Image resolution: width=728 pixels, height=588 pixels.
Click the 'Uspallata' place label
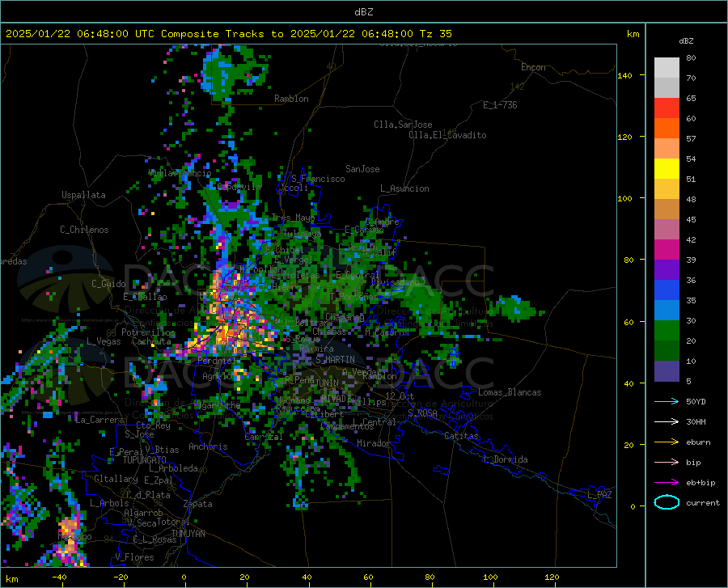click(x=83, y=196)
